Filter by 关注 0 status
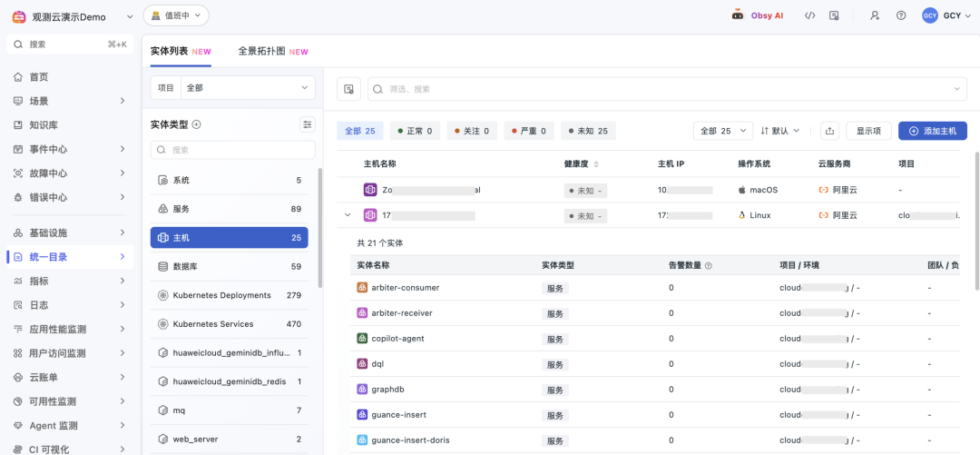The image size is (980, 455). (x=472, y=131)
